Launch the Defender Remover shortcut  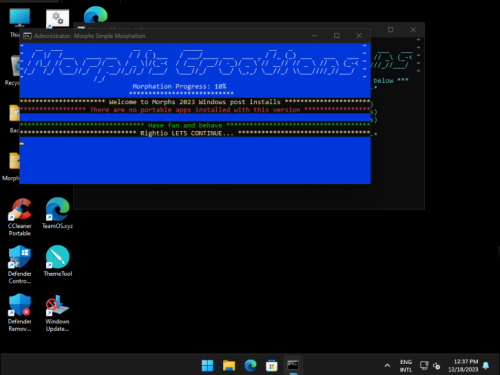point(20,312)
